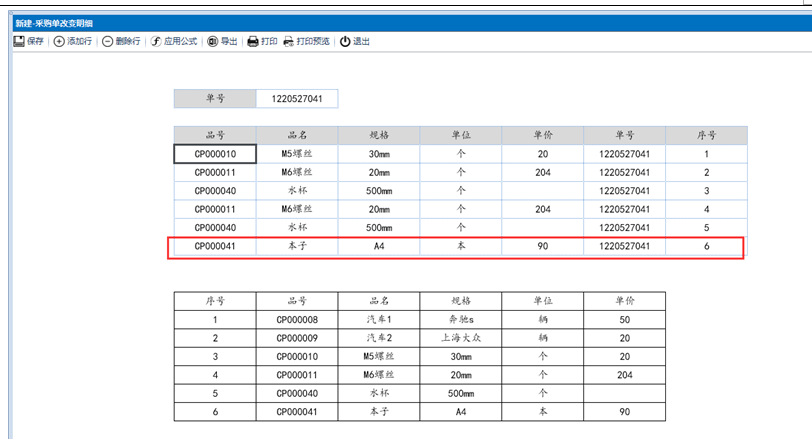Select the CP000010 cell in the upper table
812x441 pixels.
215,154
